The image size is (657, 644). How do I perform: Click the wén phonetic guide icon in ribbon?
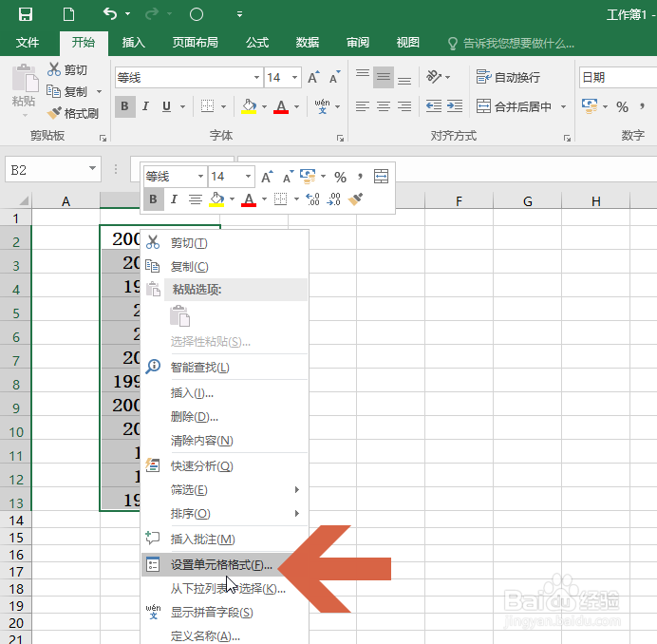[x=322, y=106]
